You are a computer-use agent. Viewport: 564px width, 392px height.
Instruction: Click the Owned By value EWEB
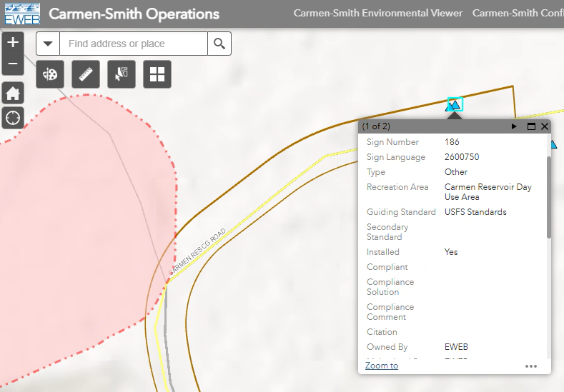[456, 347]
